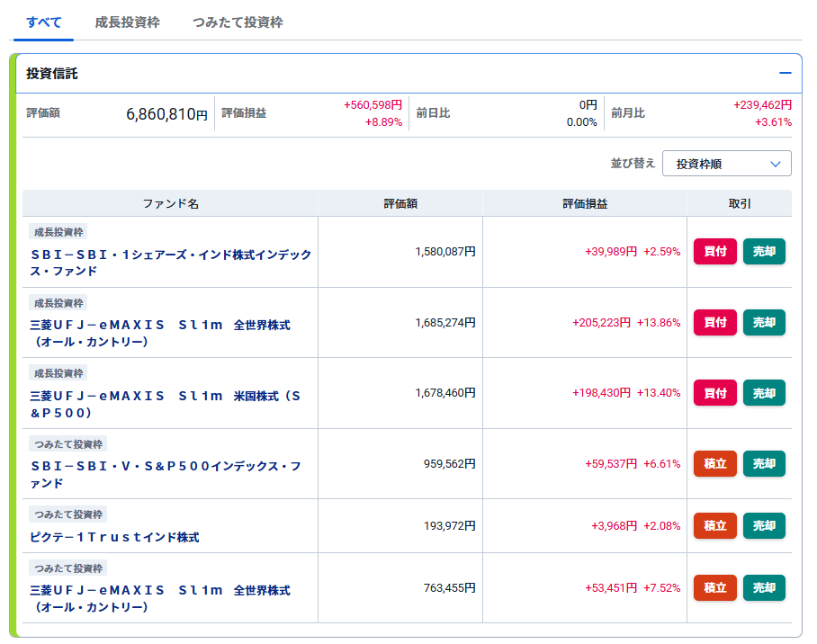The width and height of the screenshot is (817, 644).
Task: Open the 成長投資枠 tab
Action: click(x=127, y=22)
